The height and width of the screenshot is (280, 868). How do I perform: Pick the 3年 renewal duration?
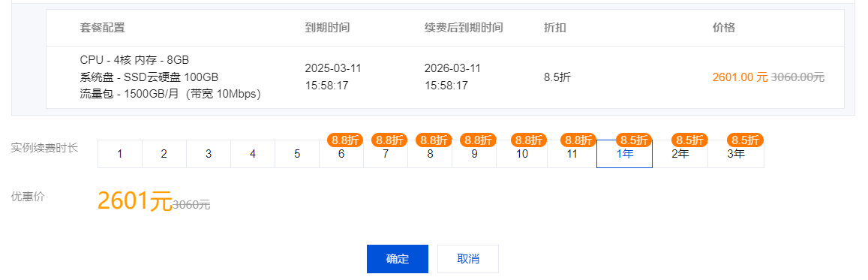[x=736, y=154]
